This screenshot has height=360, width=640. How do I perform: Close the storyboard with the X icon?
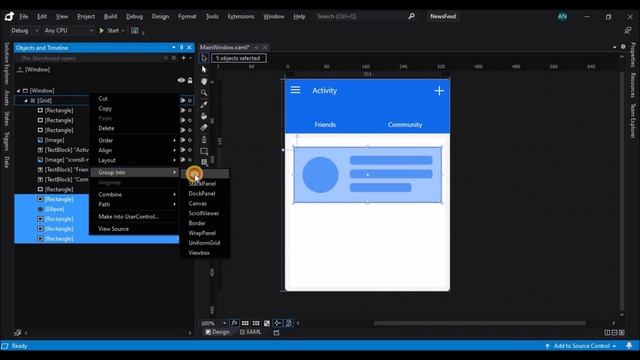(174, 58)
